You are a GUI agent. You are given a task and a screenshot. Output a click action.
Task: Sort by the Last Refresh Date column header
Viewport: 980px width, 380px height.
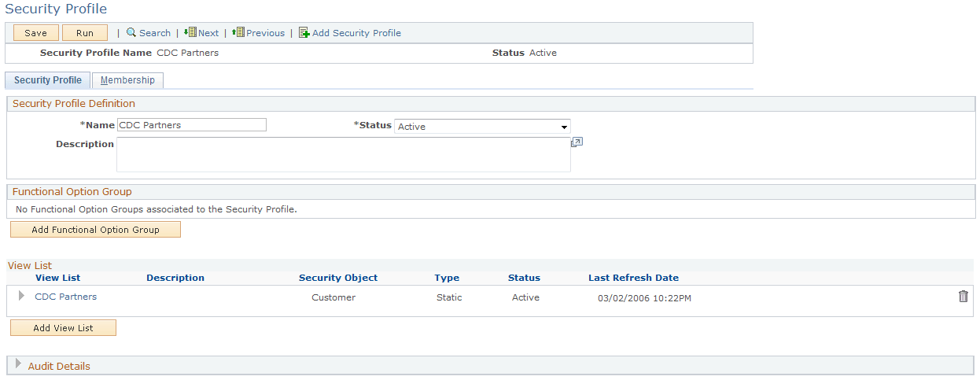(633, 278)
